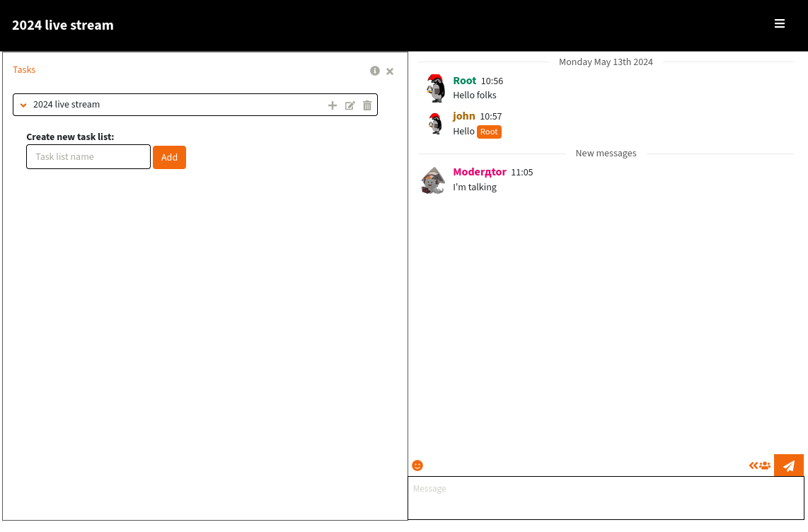
Task: Collapse the 2024 live stream task list
Action: (x=23, y=105)
